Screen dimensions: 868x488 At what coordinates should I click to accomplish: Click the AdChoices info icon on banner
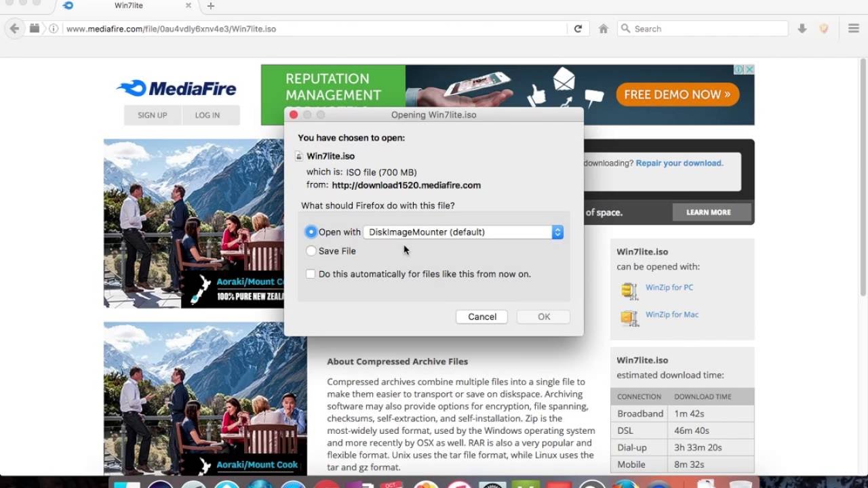point(739,69)
